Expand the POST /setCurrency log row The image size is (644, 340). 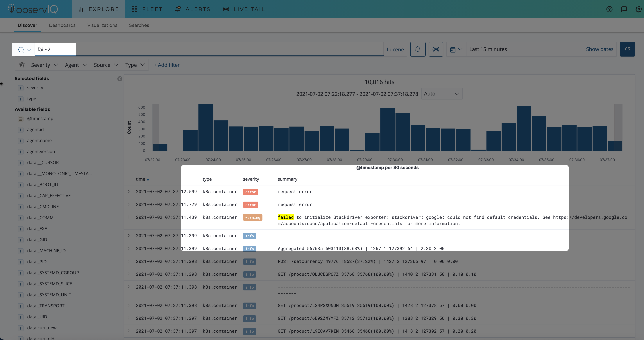tap(129, 261)
